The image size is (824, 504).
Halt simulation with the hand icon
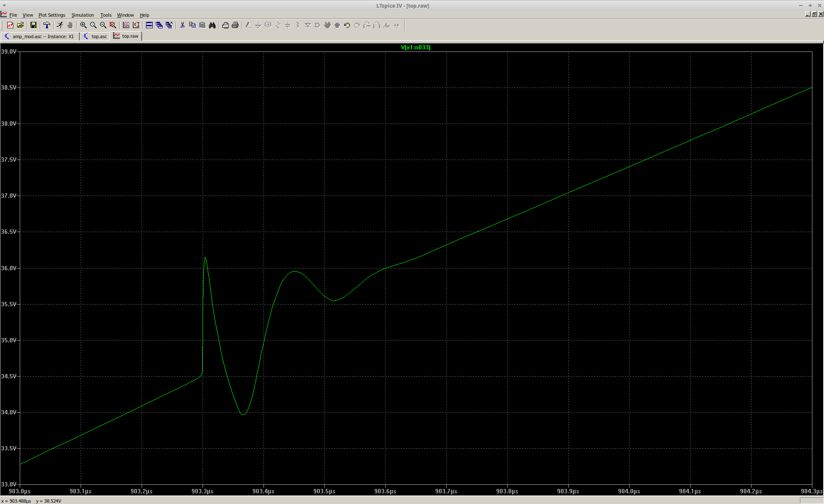point(70,25)
